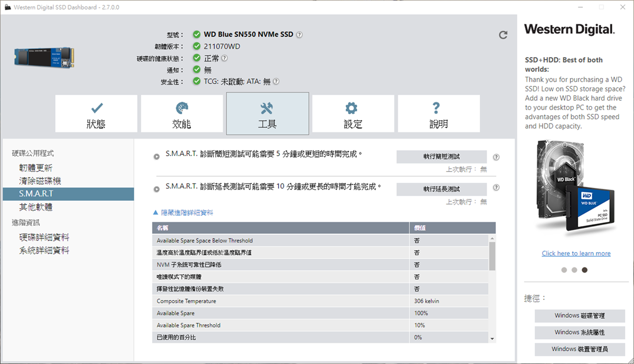Run the 執行延長測試 extended test
The image size is (634, 364).
coord(441,189)
